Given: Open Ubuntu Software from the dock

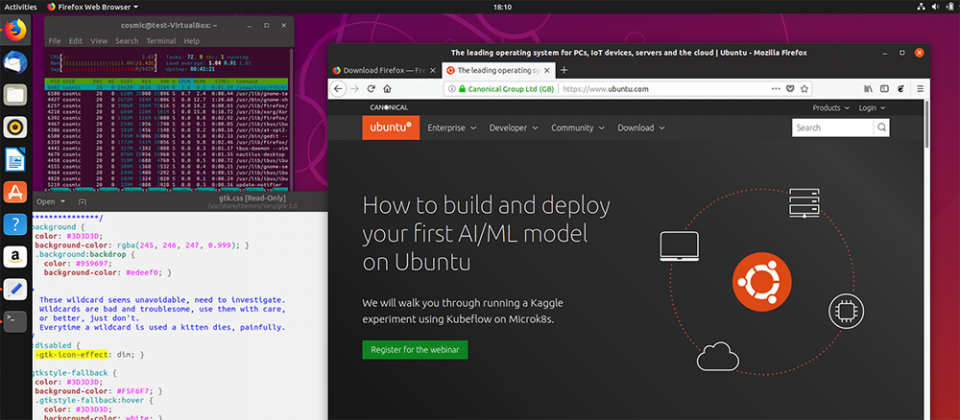Looking at the screenshot, I should [x=15, y=192].
